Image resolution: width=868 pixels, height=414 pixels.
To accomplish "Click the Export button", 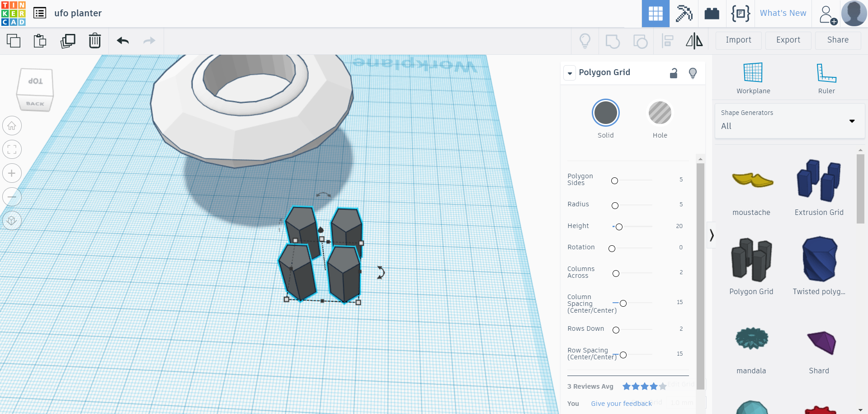I will coord(788,40).
